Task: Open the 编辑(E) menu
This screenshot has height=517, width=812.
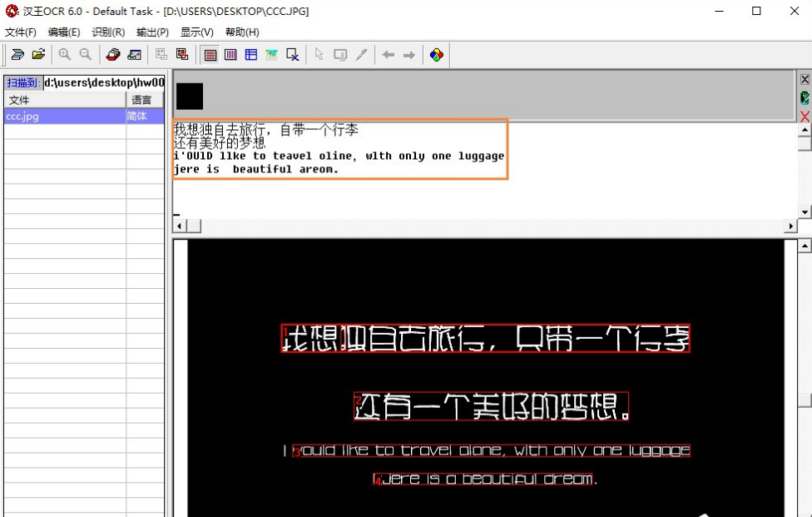Action: (x=64, y=32)
